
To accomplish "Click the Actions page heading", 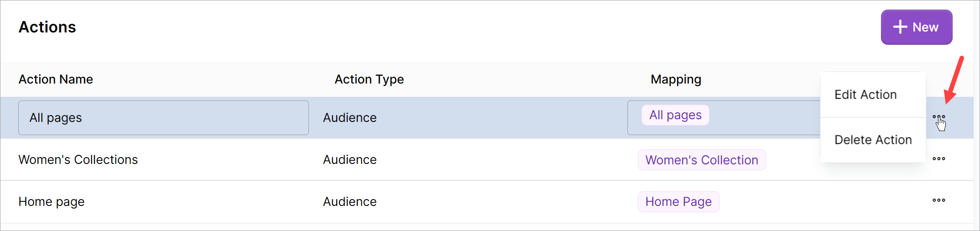I will pos(47,27).
